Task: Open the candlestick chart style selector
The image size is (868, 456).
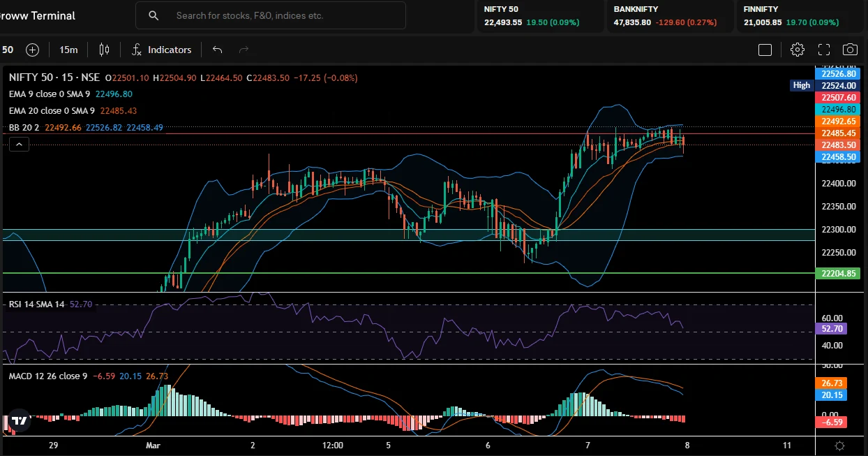Action: 105,50
